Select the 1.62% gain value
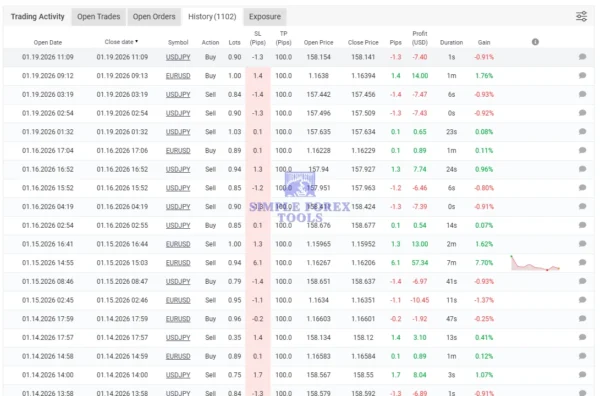Image resolution: width=600 pixels, height=396 pixels. (x=484, y=244)
